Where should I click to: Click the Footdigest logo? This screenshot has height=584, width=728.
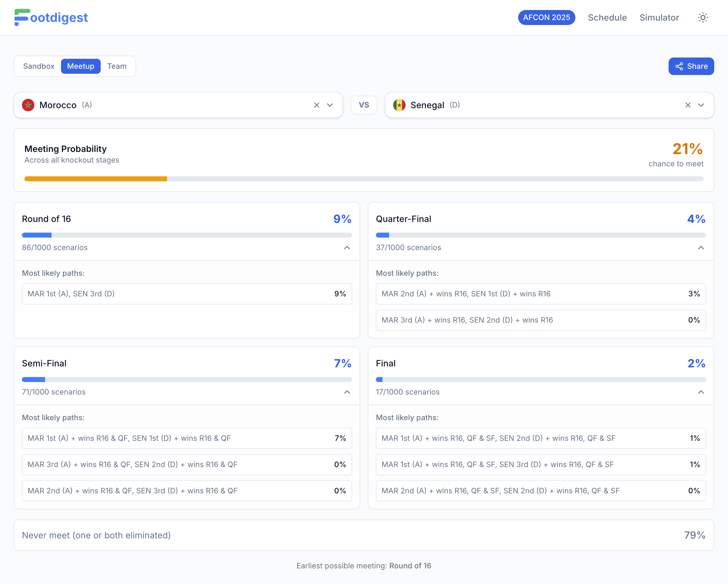(51, 18)
